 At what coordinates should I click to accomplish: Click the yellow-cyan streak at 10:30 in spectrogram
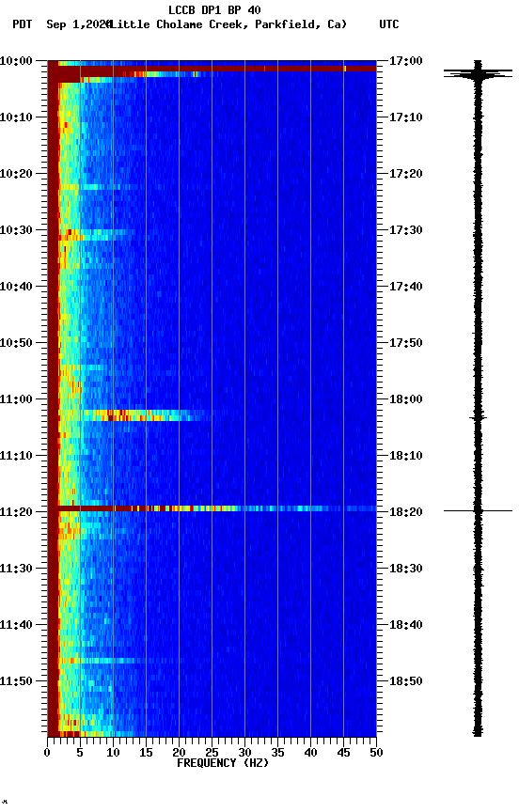point(96,235)
